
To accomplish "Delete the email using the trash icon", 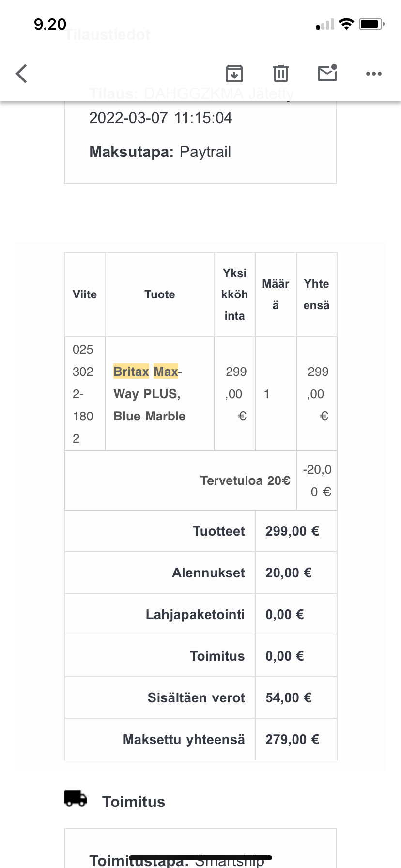I will [x=280, y=73].
